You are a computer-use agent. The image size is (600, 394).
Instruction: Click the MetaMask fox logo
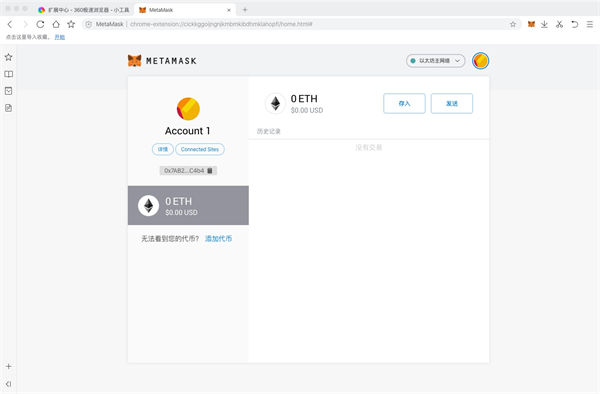click(x=134, y=60)
